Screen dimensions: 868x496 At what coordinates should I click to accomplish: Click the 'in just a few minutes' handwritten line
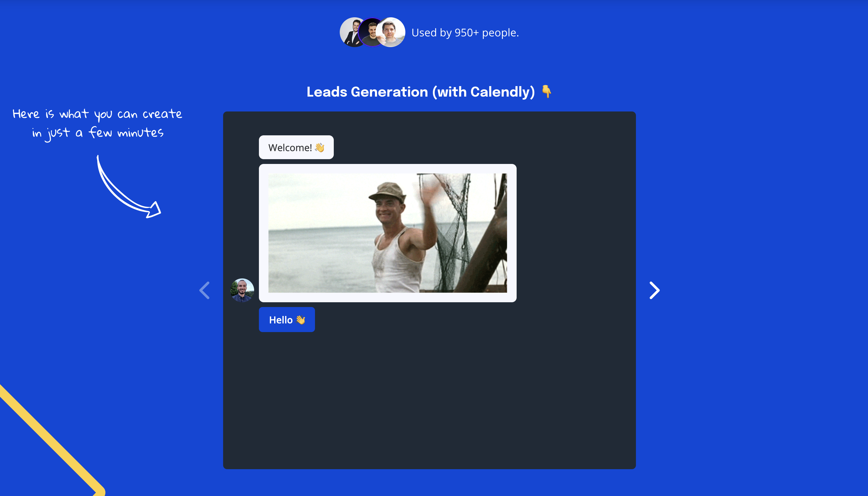click(98, 133)
